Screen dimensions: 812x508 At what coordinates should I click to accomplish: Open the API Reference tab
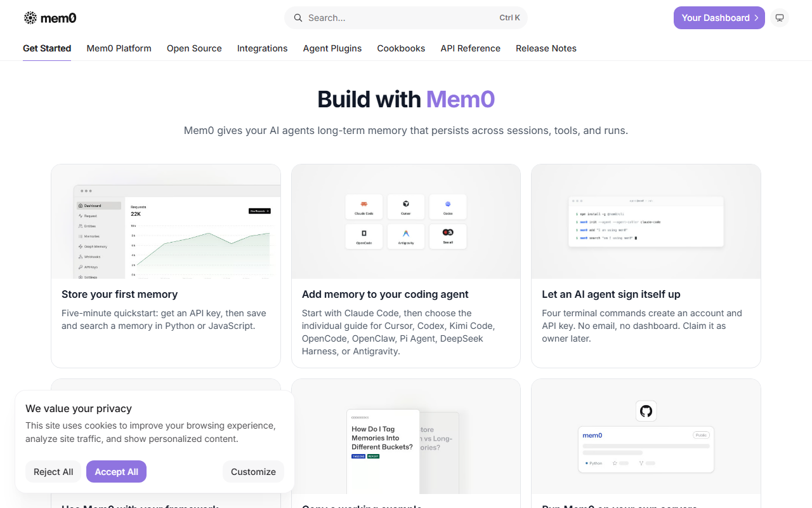[471, 48]
